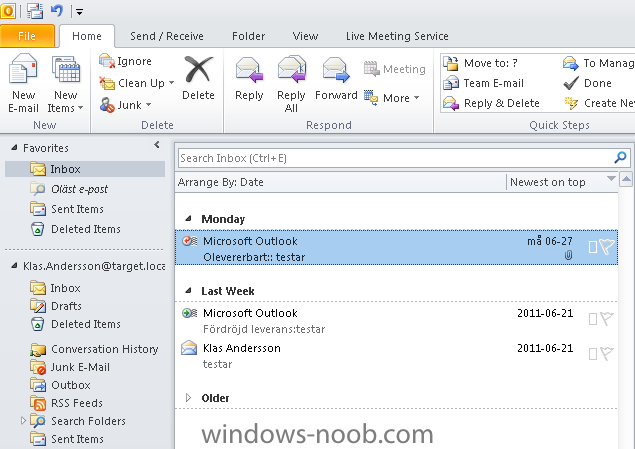Open the Folder ribbon tab

point(248,36)
